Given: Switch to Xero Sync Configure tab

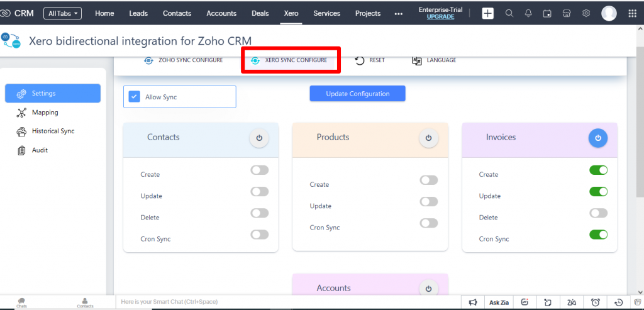Looking at the screenshot, I should point(290,60).
